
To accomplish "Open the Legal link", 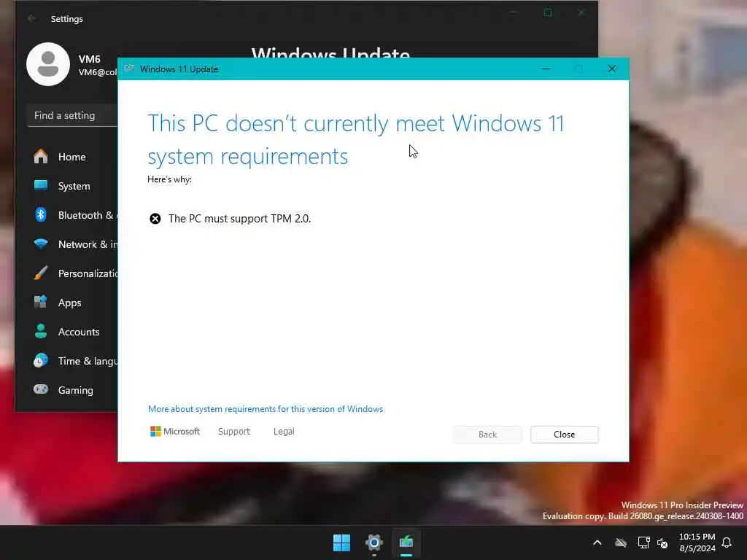I will tap(284, 432).
